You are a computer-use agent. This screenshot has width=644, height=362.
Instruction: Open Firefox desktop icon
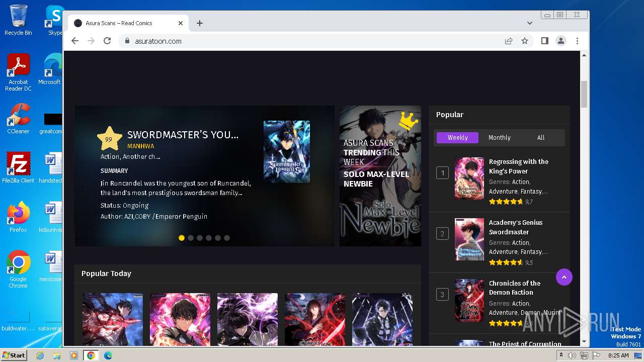tap(18, 217)
